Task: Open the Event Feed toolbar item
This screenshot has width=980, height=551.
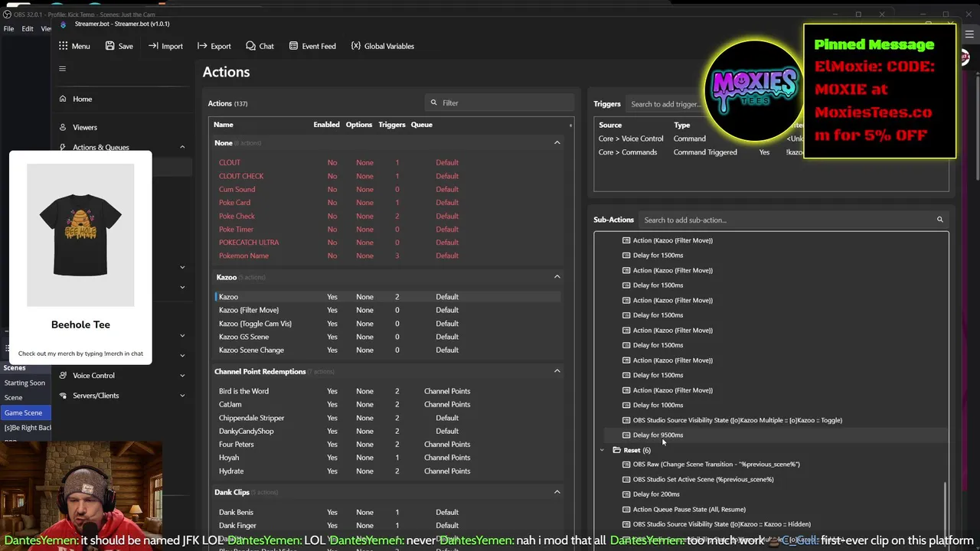Action: click(x=312, y=46)
